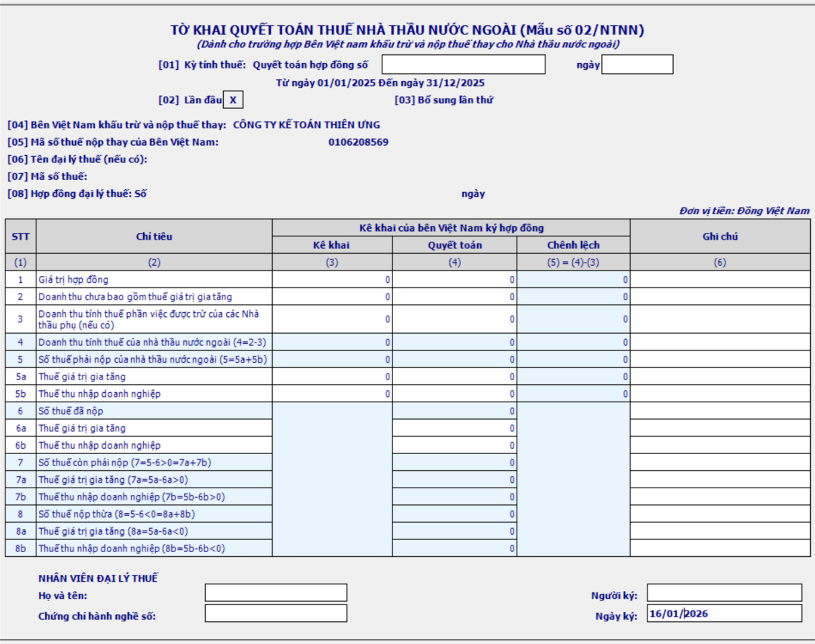Click Ghi chú cell for Giá trị hợp đồng
Screen dimensions: 815x644
[720, 280]
